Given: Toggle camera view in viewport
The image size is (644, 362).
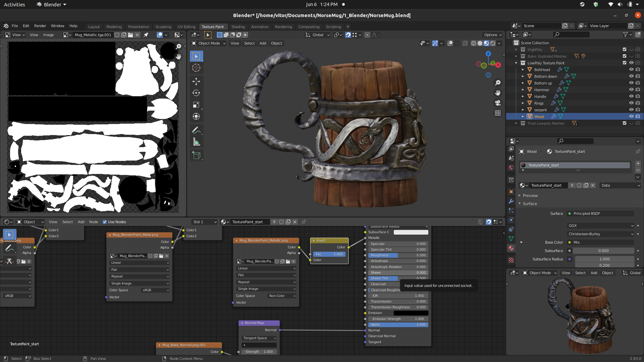Looking at the screenshot, I should click(498, 103).
